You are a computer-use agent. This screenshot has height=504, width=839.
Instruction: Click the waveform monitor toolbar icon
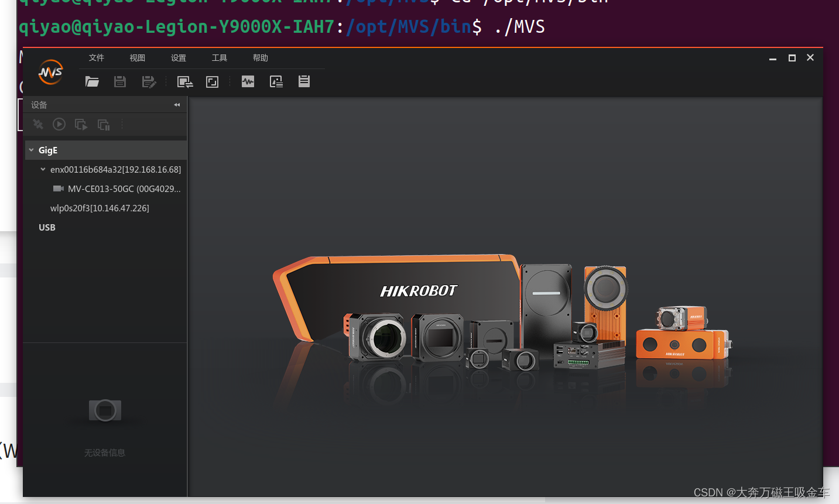248,81
